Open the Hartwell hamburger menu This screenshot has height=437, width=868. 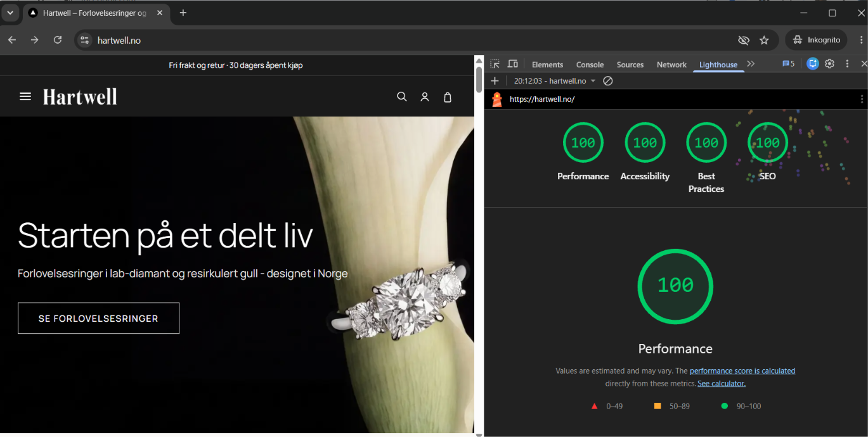point(25,96)
